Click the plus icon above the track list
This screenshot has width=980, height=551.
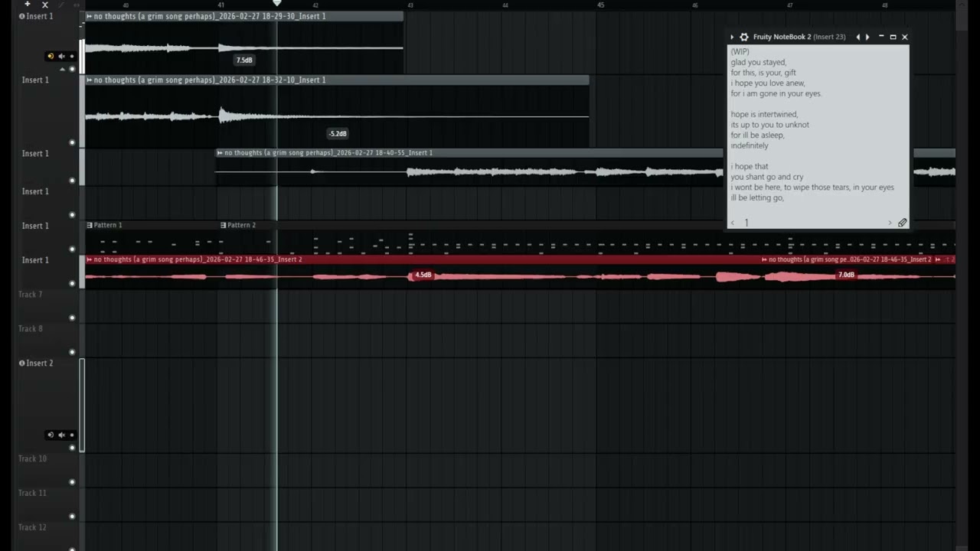[28, 5]
